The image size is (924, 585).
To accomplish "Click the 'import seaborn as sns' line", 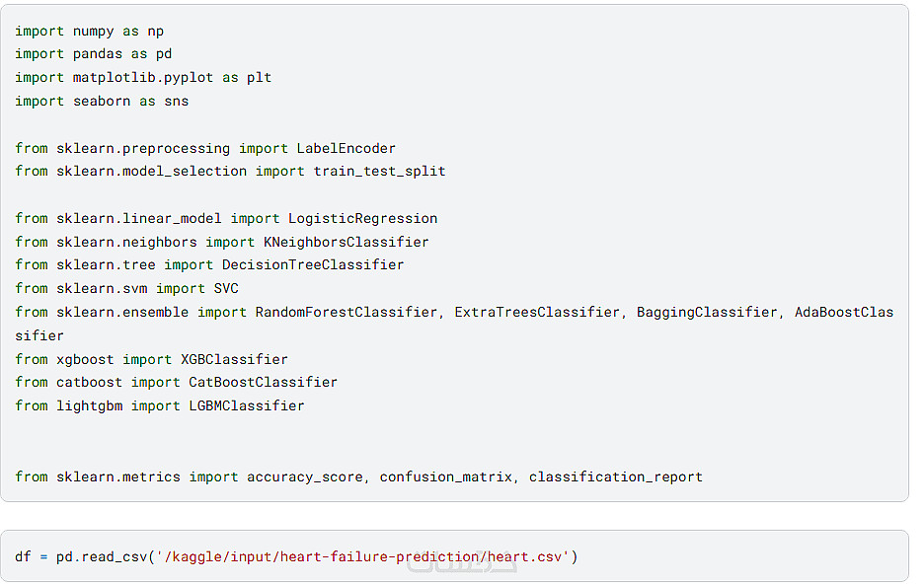I will click(101, 101).
